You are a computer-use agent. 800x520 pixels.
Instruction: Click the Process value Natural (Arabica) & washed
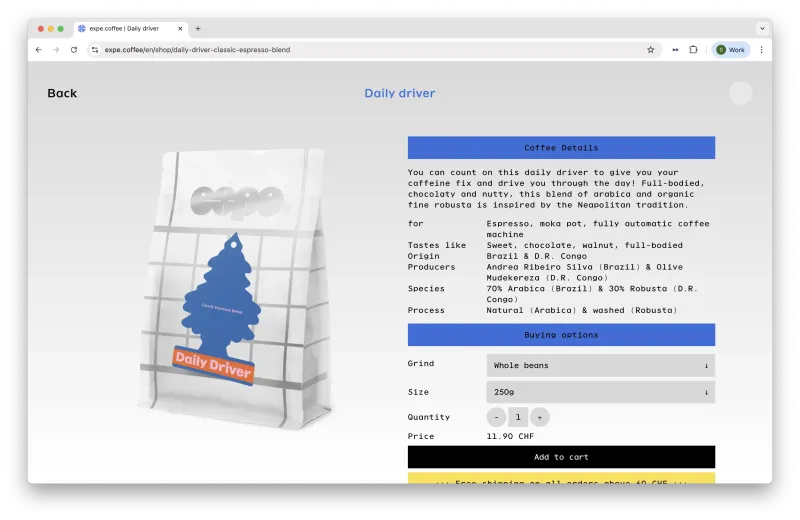tap(582, 310)
